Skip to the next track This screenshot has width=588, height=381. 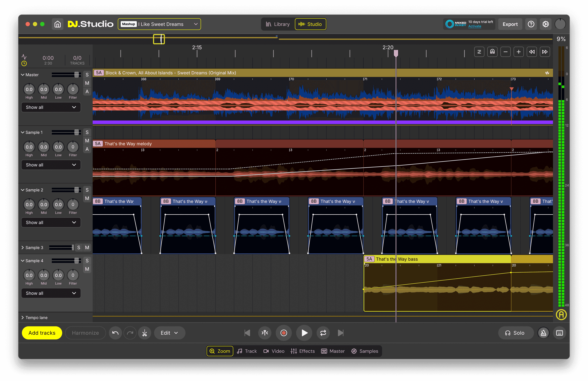(x=341, y=333)
